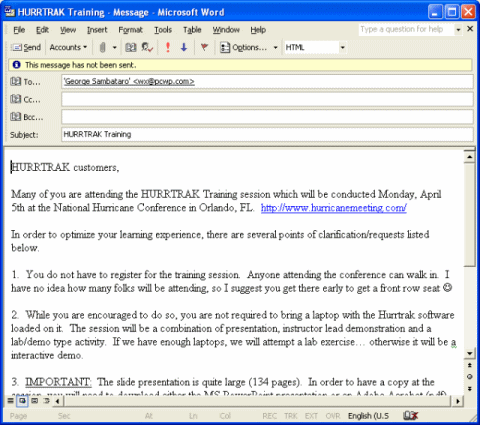Click the Bcc... address book button
Viewport: 480px width, 425px height.
27,117
